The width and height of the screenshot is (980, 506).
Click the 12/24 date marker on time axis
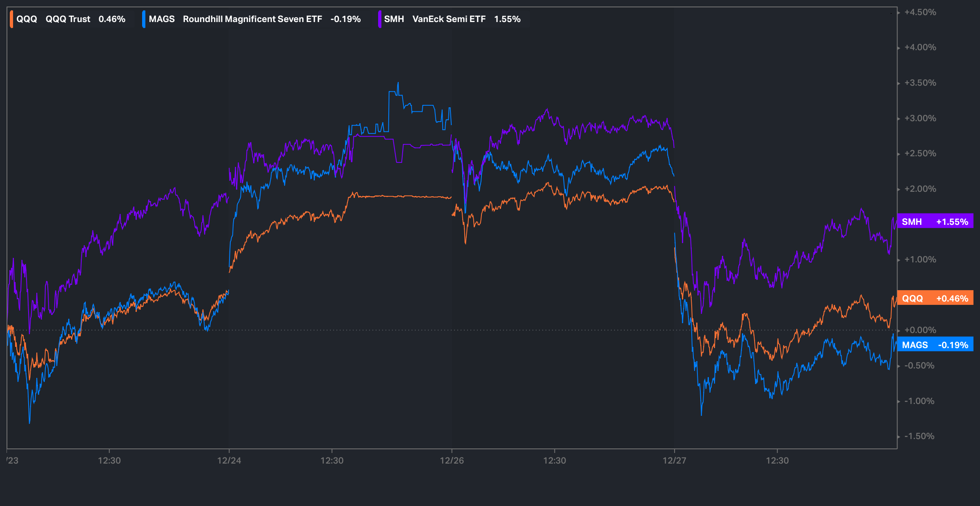229,461
